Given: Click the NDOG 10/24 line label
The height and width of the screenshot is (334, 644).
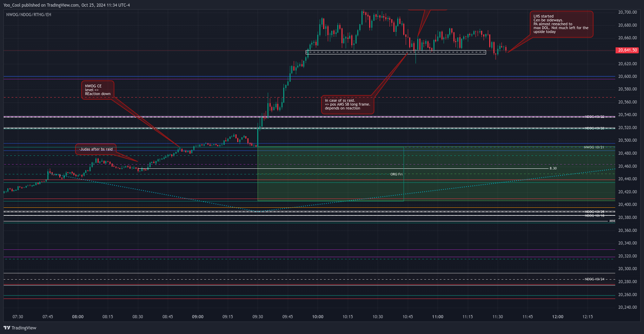Looking at the screenshot, I should coord(595,279).
